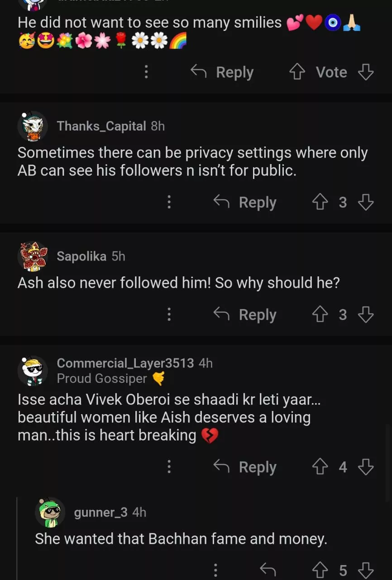Upvote Thanks_Capital's privacy settings comment
392x580 pixels.
click(320, 202)
